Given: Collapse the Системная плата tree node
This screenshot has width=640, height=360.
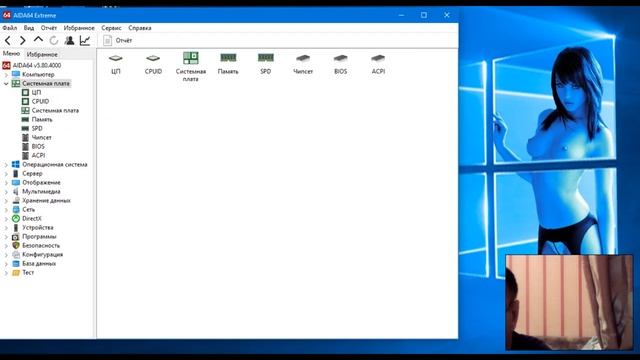Looking at the screenshot, I should tap(6, 84).
